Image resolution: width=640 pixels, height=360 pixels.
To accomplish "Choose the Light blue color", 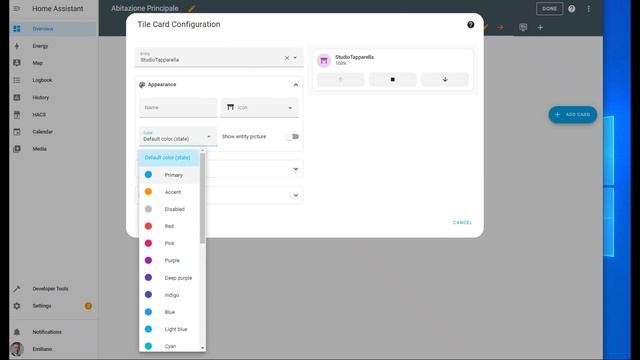I will pyautogui.click(x=169, y=329).
